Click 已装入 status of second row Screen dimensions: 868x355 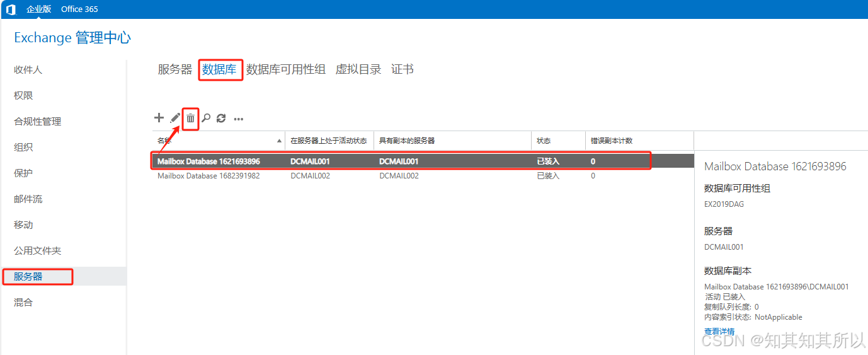click(548, 176)
